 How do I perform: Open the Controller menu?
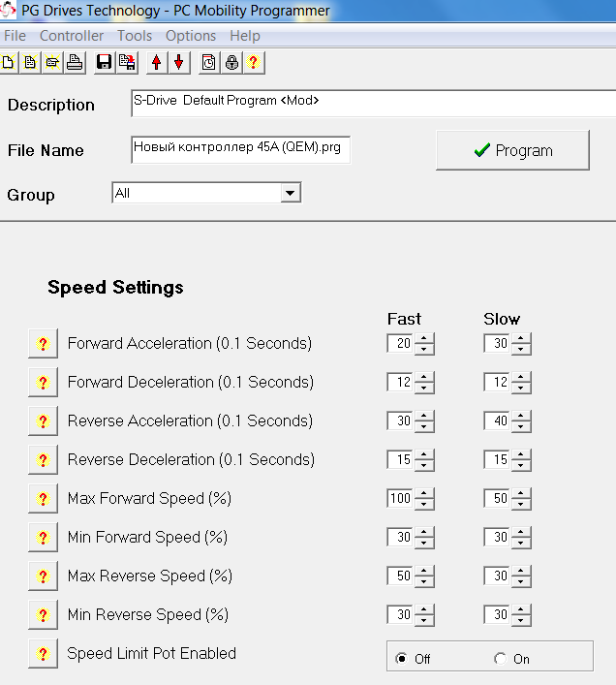point(72,36)
